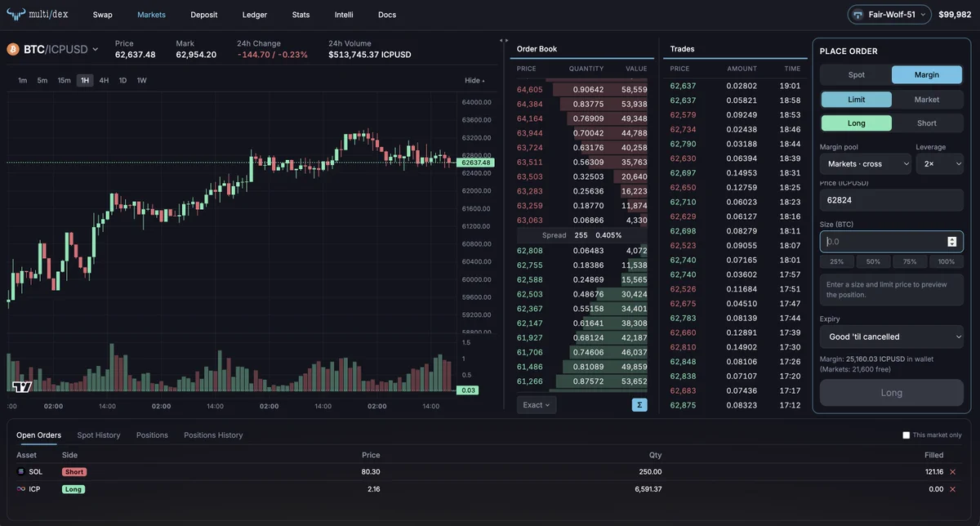The width and height of the screenshot is (980, 526).
Task: Click the 62,808 best bid price row
Action: (x=581, y=251)
